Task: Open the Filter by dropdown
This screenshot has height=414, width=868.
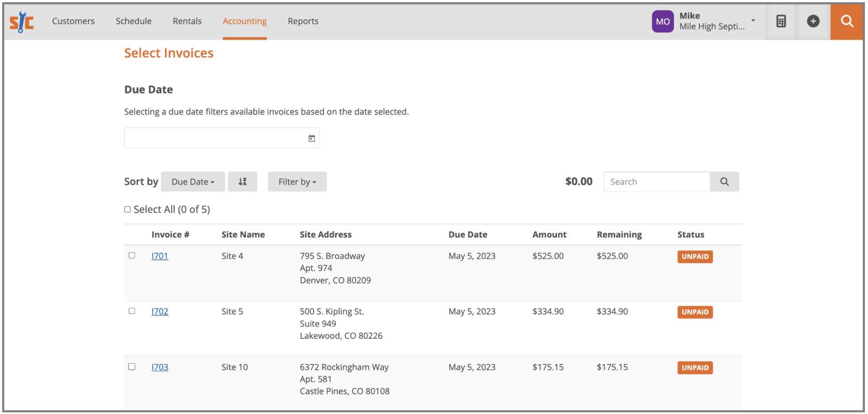Action: pos(297,182)
